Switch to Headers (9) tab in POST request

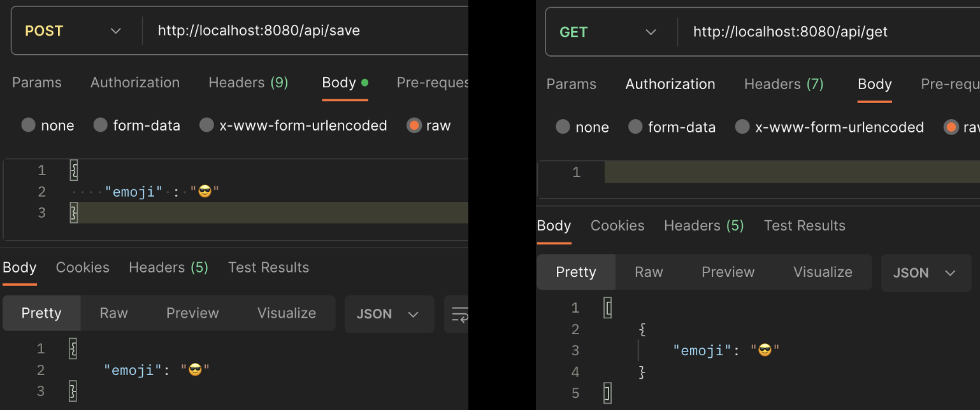coord(248,83)
